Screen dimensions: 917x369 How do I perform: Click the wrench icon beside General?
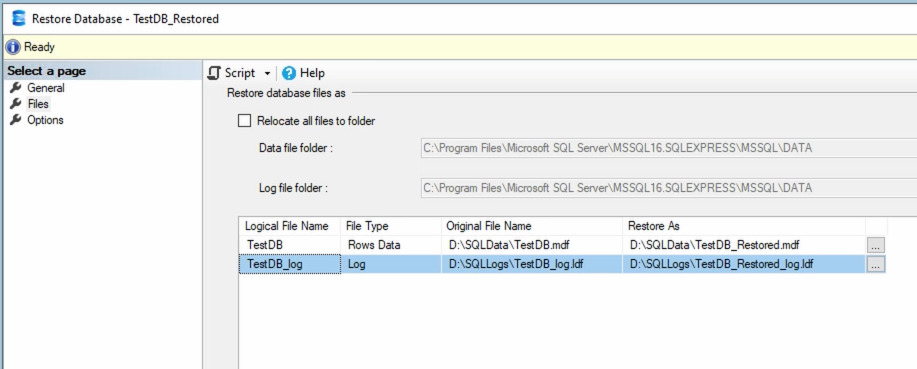tap(16, 88)
